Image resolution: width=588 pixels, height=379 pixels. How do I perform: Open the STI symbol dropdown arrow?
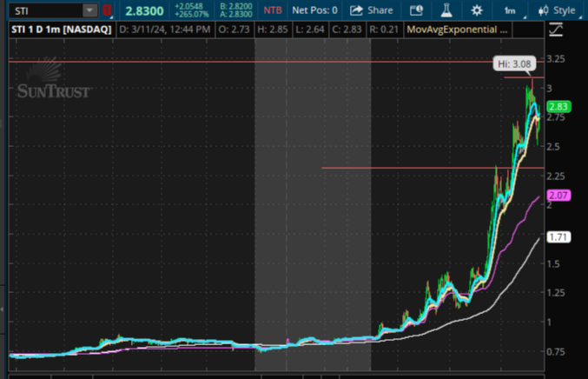pos(89,10)
